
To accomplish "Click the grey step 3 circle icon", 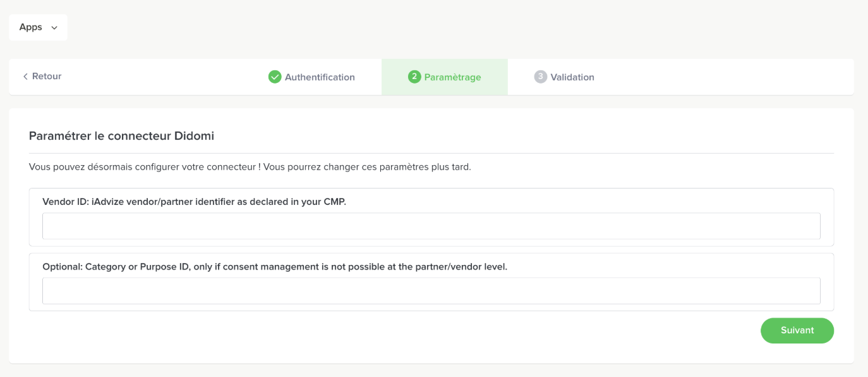I will pyautogui.click(x=540, y=77).
